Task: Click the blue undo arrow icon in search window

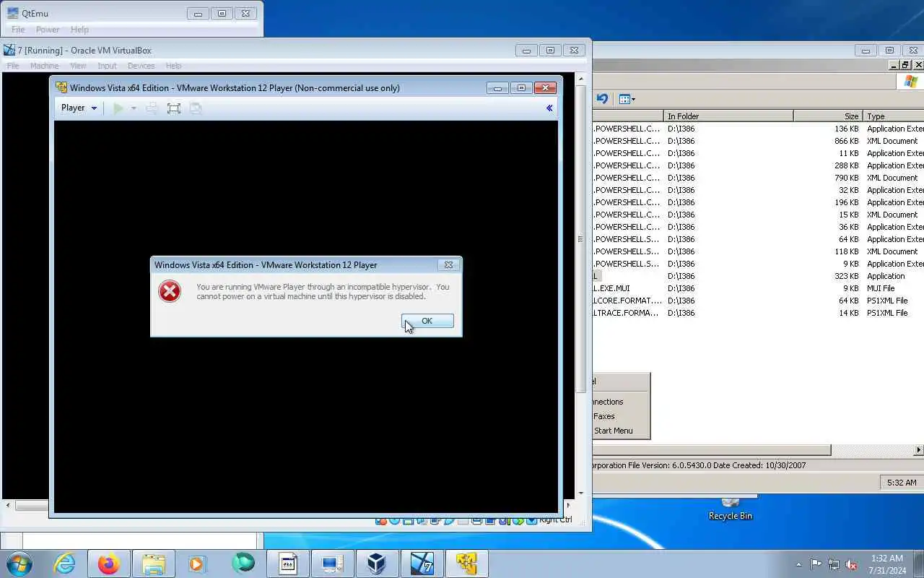Action: click(x=602, y=99)
